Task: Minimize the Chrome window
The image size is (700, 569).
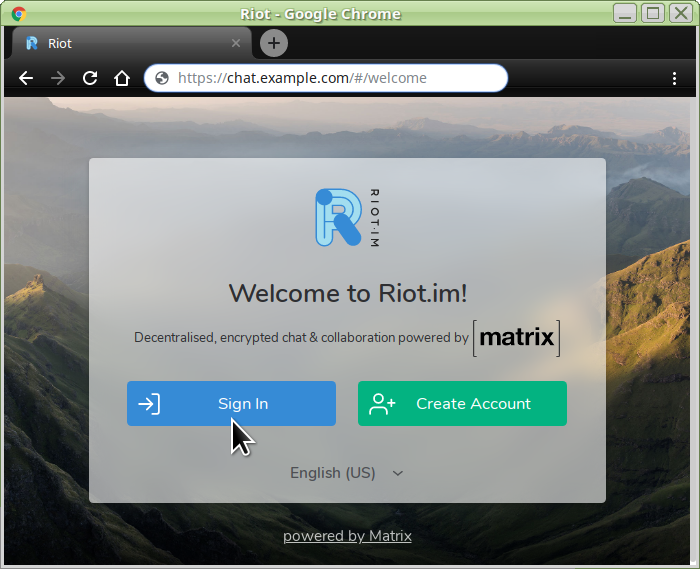Action: click(624, 13)
